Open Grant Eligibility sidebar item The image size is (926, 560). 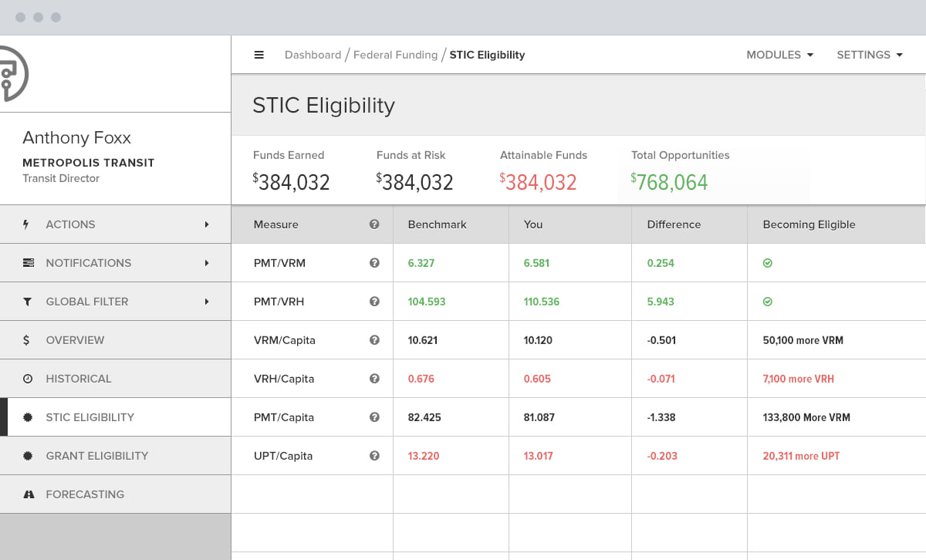click(x=116, y=456)
